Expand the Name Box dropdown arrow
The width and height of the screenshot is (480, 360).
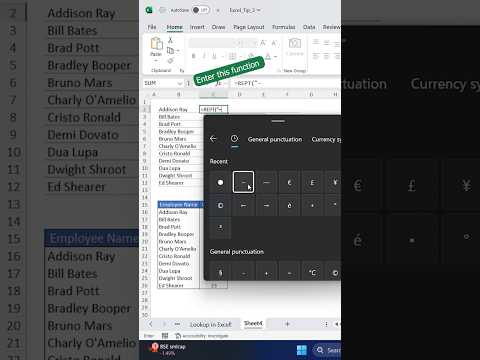tap(180, 83)
